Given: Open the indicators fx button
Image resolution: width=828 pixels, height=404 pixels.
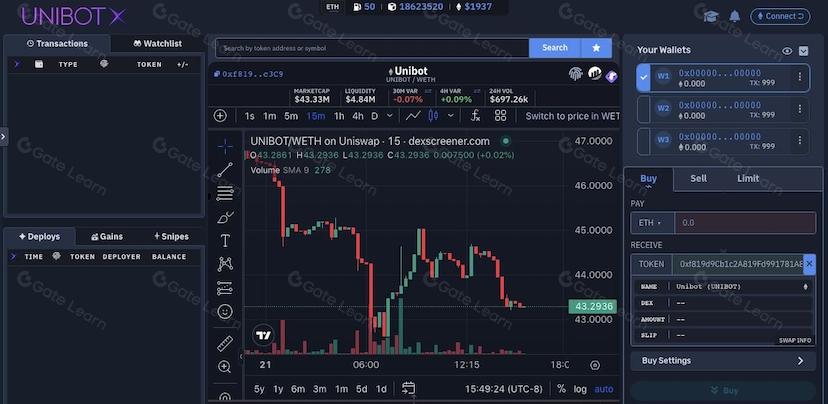Looking at the screenshot, I should click(x=475, y=116).
